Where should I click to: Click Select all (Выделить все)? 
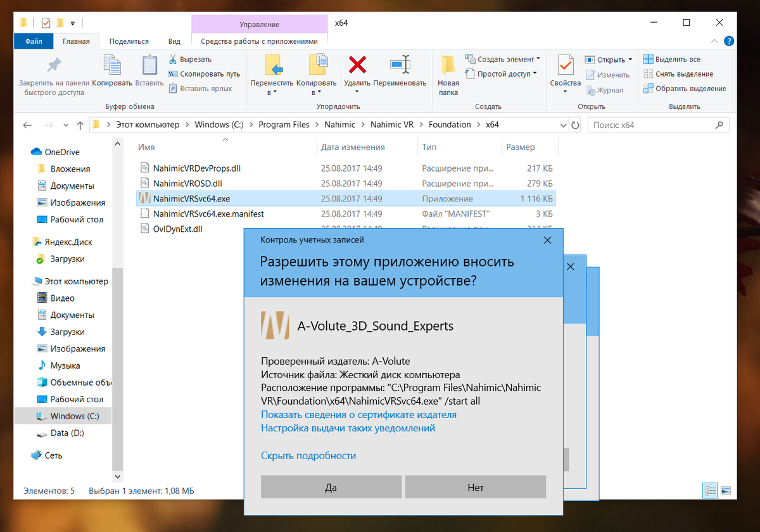(672, 59)
